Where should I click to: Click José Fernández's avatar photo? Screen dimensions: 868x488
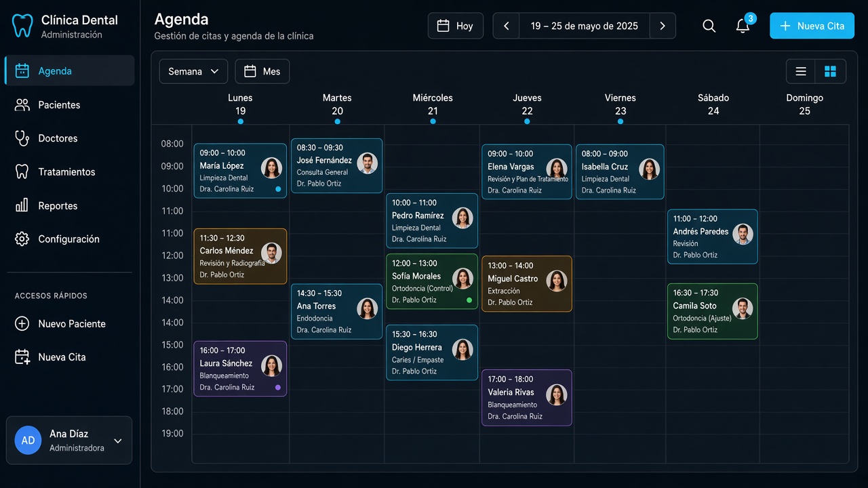pos(368,163)
